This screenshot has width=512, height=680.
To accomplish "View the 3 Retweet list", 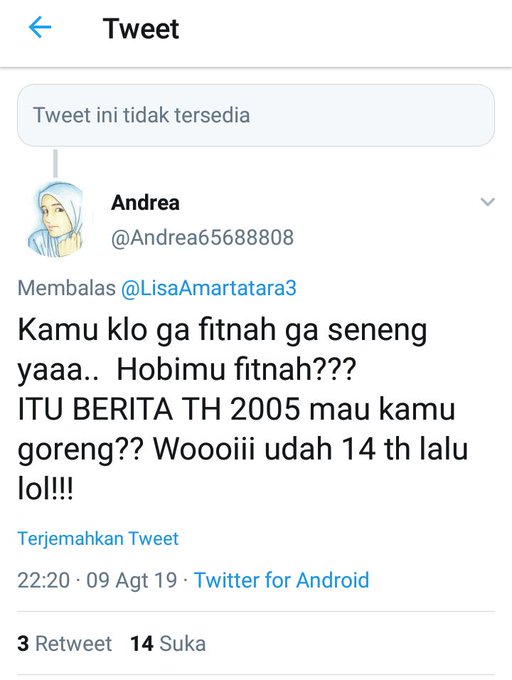I will point(64,644).
